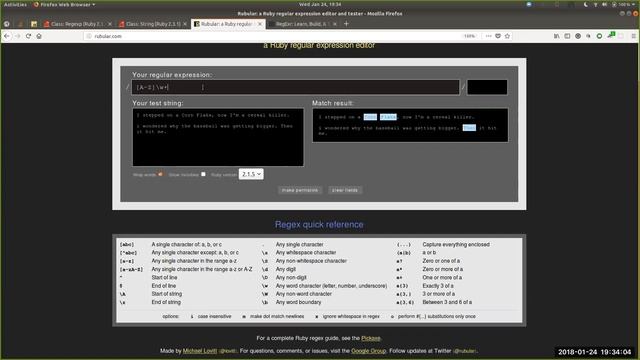Click Any word boundary reference entry
The image size is (640, 360).
[298, 302]
